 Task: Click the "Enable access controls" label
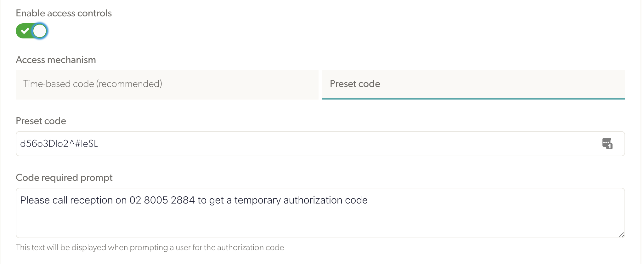click(64, 13)
